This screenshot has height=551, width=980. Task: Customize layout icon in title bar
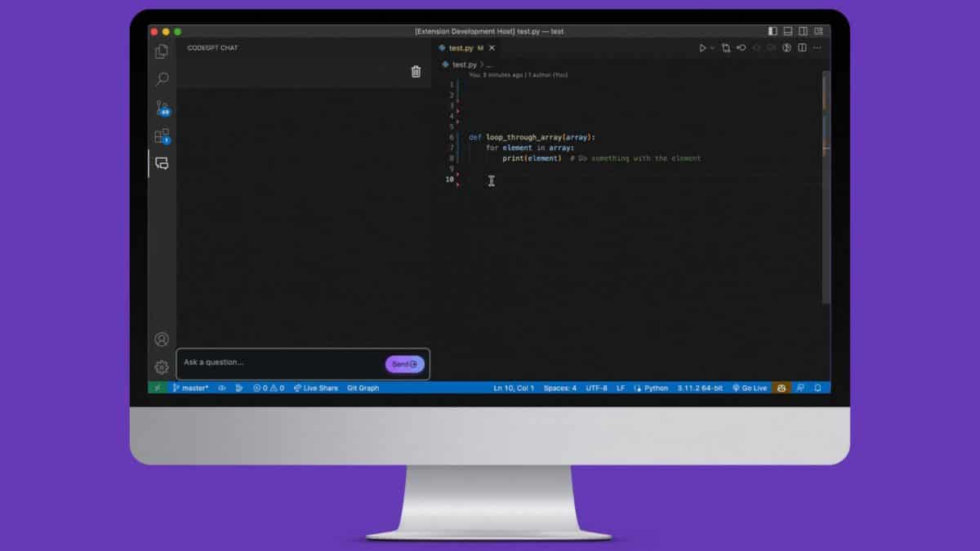pyautogui.click(x=819, y=31)
